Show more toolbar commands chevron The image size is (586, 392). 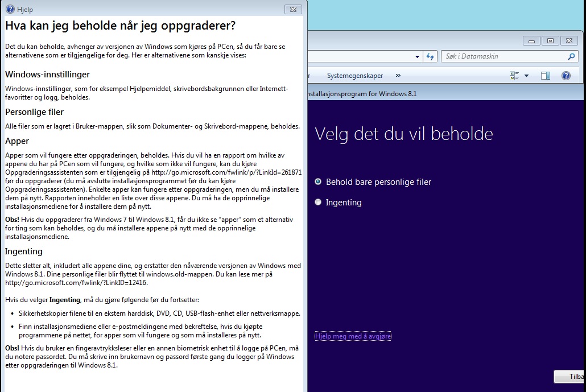[x=398, y=76]
